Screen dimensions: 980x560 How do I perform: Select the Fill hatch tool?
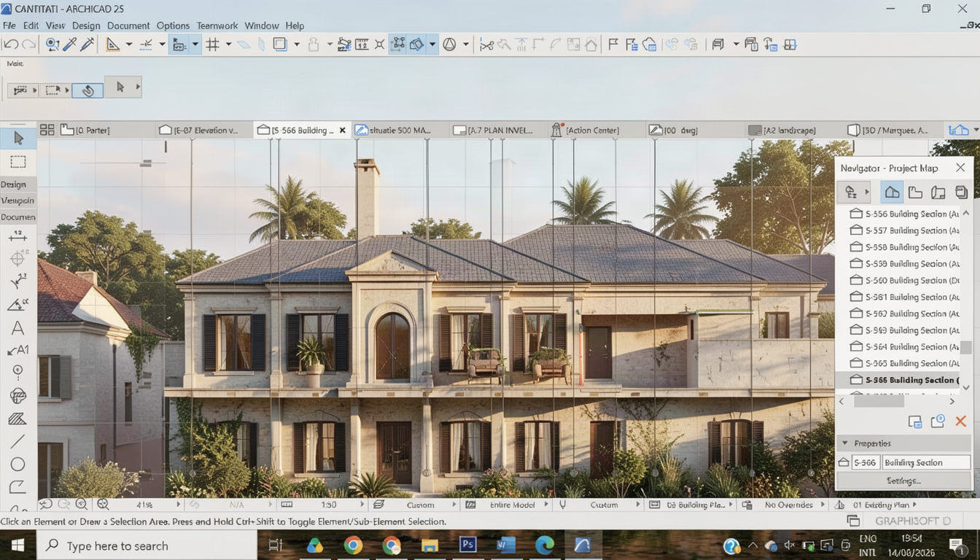pyautogui.click(x=18, y=419)
